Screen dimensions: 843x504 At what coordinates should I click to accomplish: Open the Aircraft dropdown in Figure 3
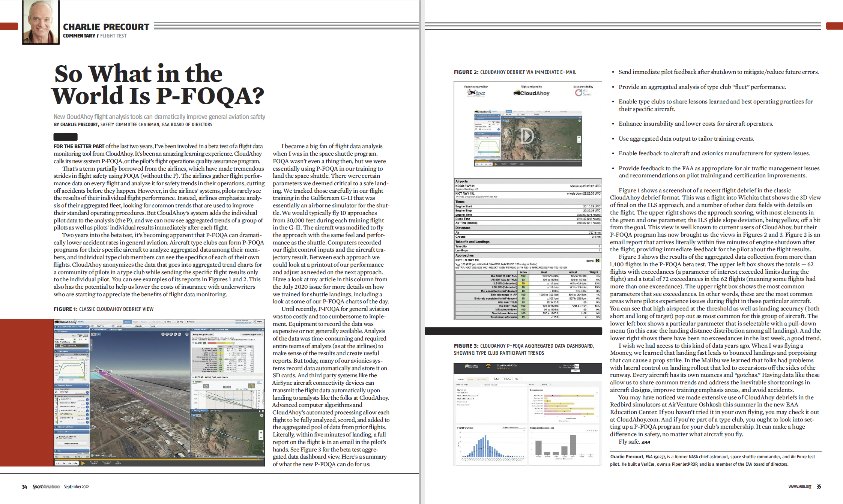[546, 384]
